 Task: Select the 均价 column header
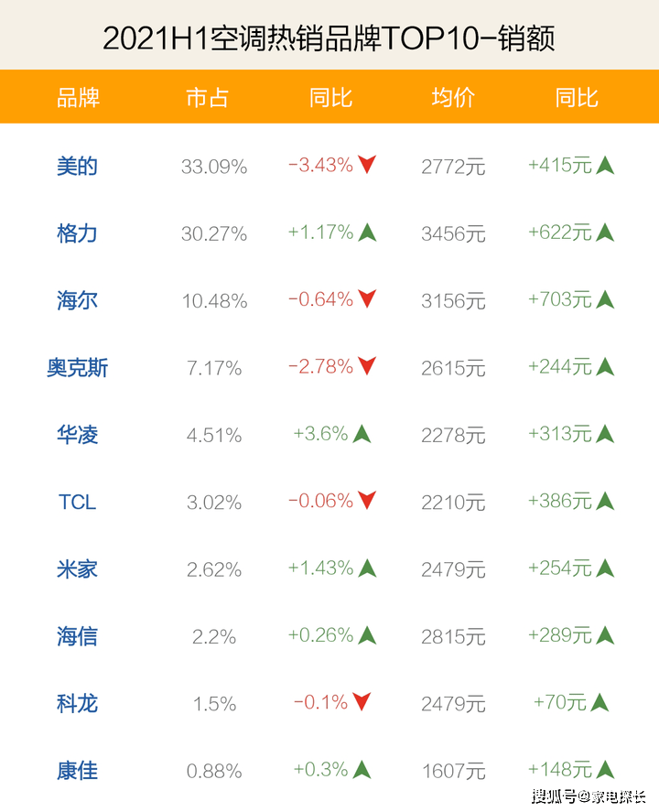coord(453,97)
